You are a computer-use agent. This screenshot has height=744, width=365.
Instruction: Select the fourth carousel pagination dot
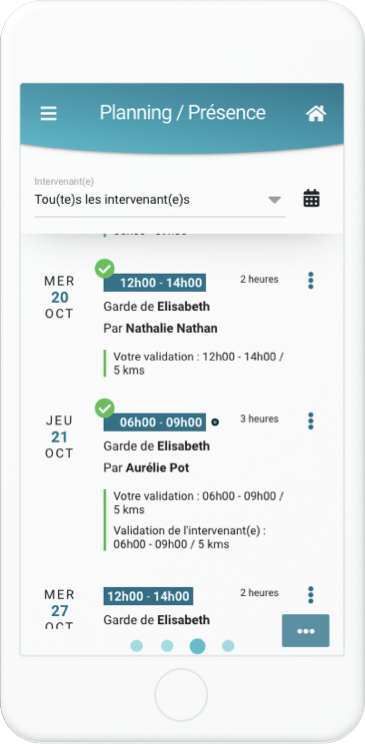[x=228, y=646]
